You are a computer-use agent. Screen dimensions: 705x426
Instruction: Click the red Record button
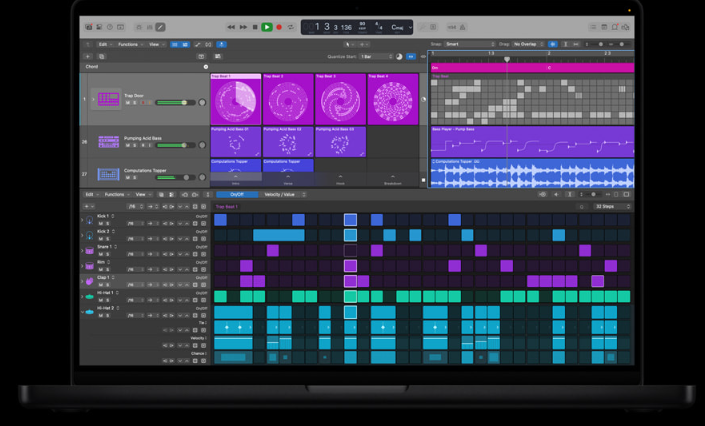click(279, 27)
